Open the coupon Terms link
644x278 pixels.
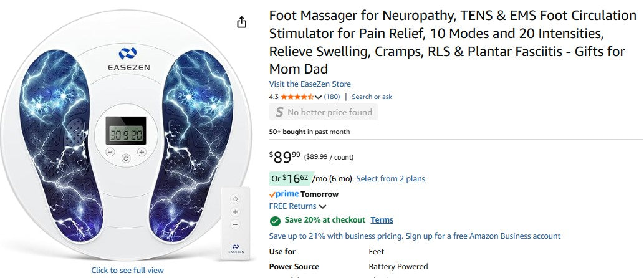pyautogui.click(x=382, y=220)
